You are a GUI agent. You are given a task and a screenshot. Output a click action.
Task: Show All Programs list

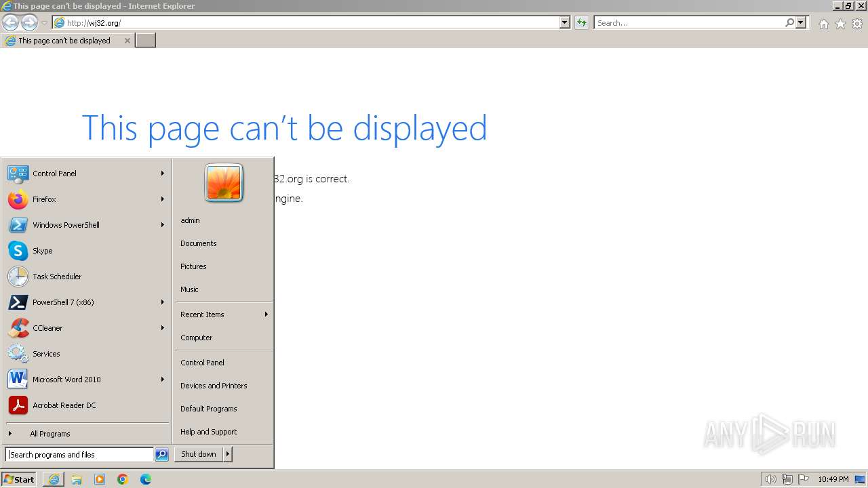pyautogui.click(x=87, y=434)
